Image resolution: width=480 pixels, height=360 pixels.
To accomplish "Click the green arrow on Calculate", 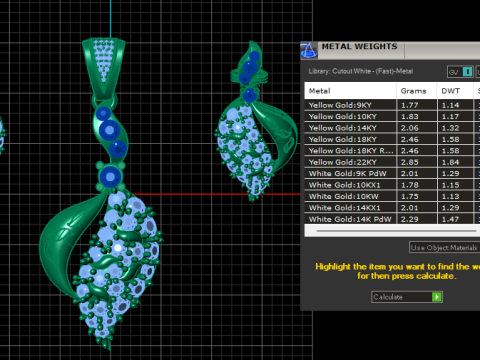I will point(436,297).
